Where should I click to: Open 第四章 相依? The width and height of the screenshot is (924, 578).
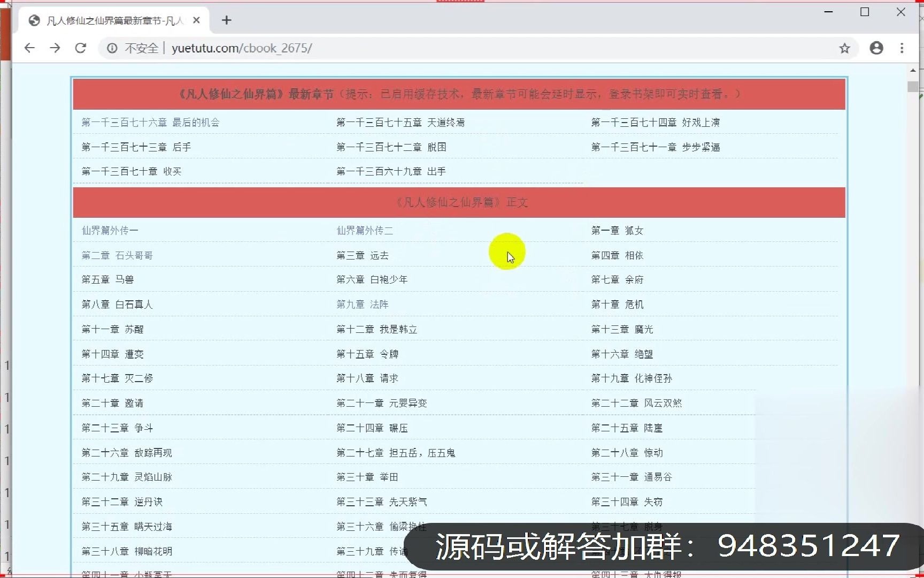(x=617, y=256)
